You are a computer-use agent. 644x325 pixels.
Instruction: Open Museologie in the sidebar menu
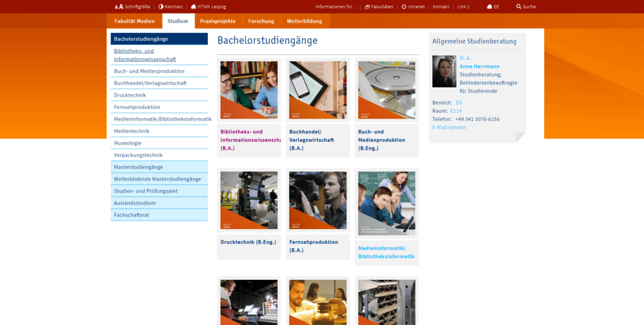click(x=128, y=143)
